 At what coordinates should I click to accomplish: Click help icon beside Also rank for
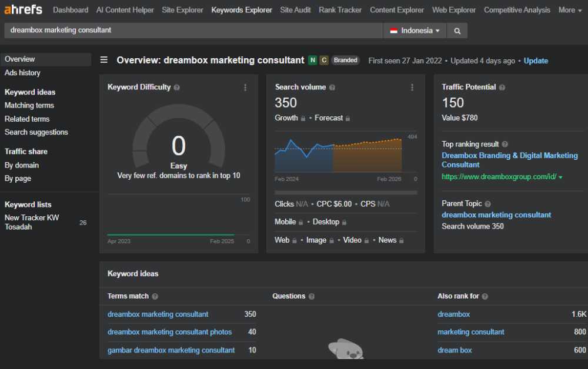(485, 296)
